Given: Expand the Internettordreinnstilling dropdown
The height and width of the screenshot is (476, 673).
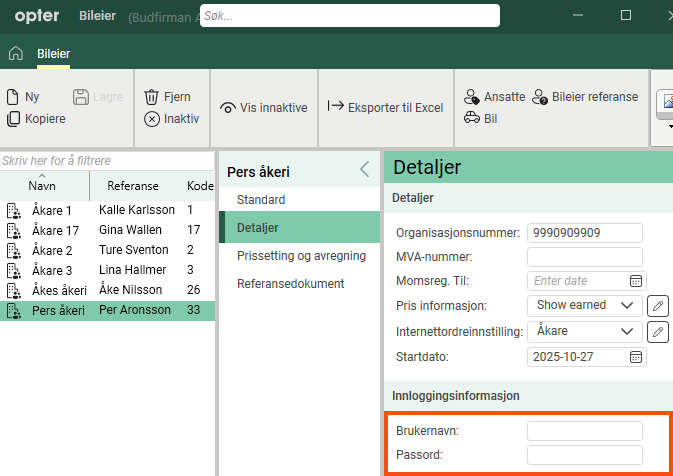Looking at the screenshot, I should pyautogui.click(x=627, y=331).
